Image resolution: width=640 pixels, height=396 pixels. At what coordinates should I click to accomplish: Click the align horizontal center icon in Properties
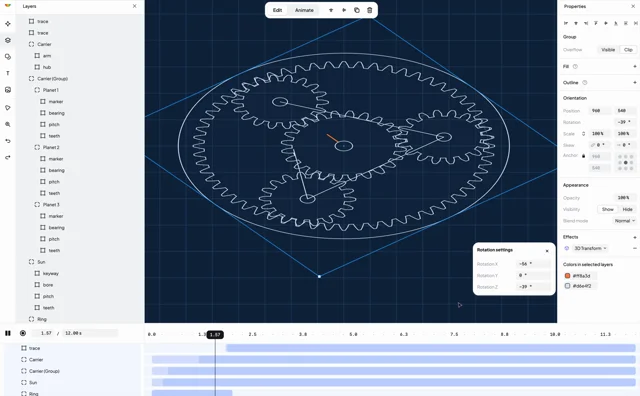tap(576, 23)
